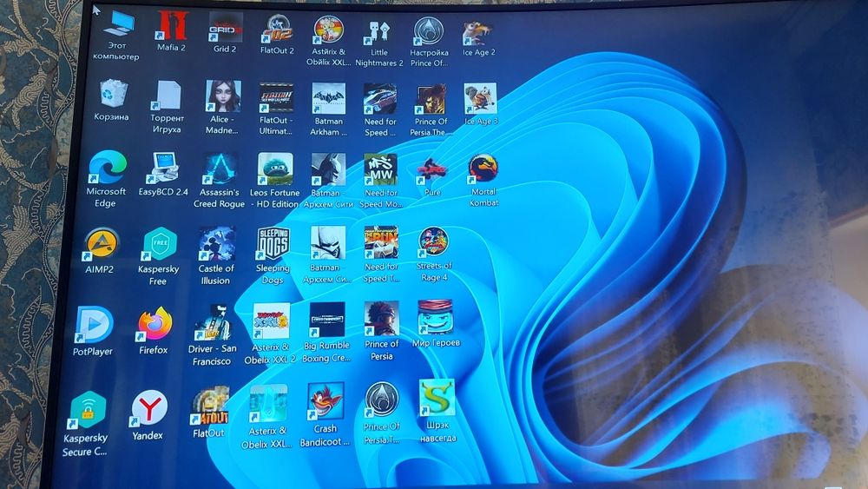This screenshot has height=489, width=868.
Task: Select the Mafia 2 desktop shortcut
Action: (x=172, y=31)
